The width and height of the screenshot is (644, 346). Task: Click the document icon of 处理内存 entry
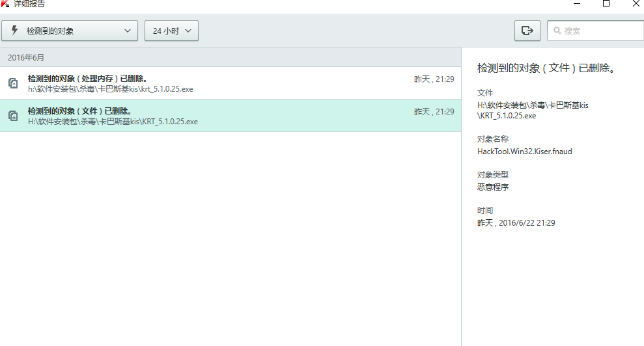click(13, 83)
